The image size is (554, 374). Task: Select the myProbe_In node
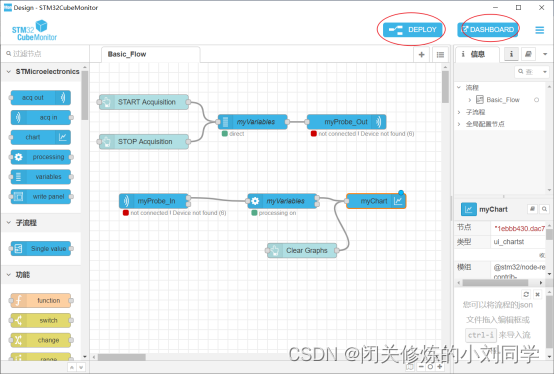[x=154, y=201]
